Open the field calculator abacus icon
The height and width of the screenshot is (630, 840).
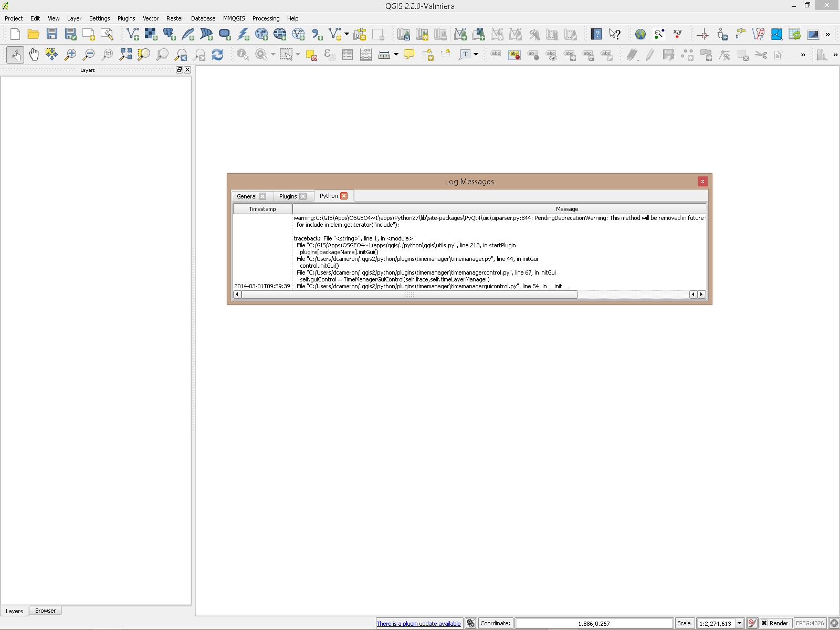coord(366,55)
